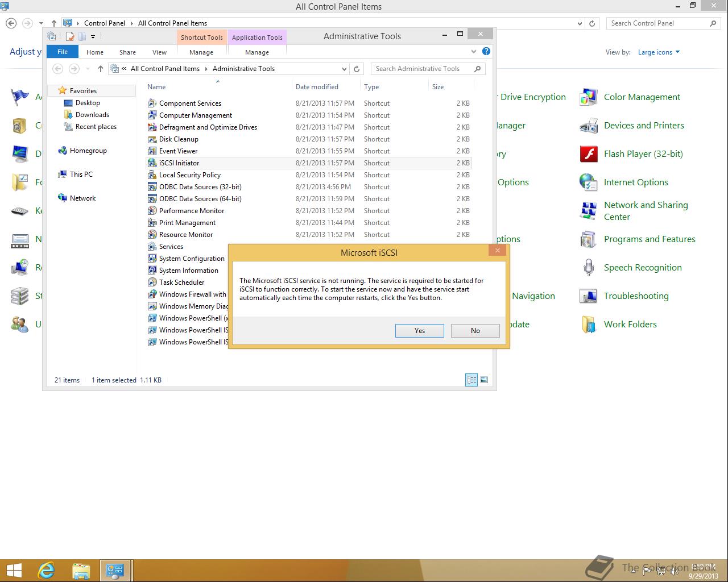
Task: Select Defragment and Optimize Drives icon
Action: (x=152, y=127)
